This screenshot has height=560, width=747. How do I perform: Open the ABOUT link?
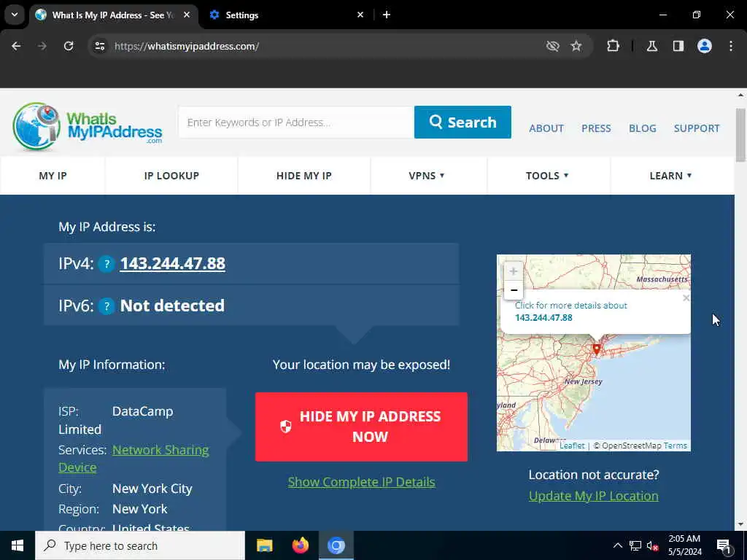click(546, 128)
